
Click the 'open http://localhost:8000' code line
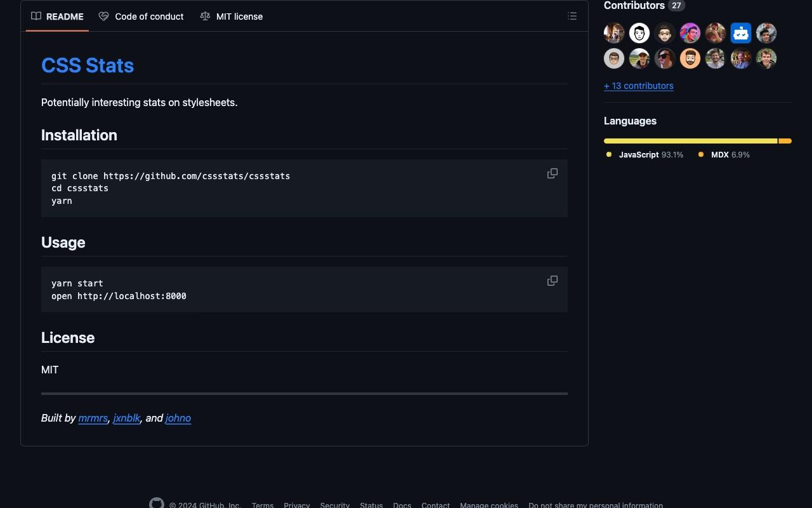[119, 296]
